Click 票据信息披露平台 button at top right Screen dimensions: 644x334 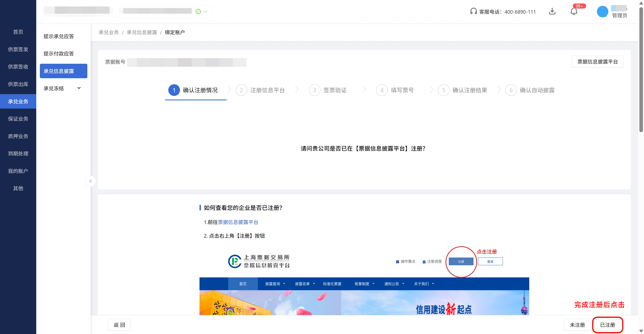coord(597,62)
